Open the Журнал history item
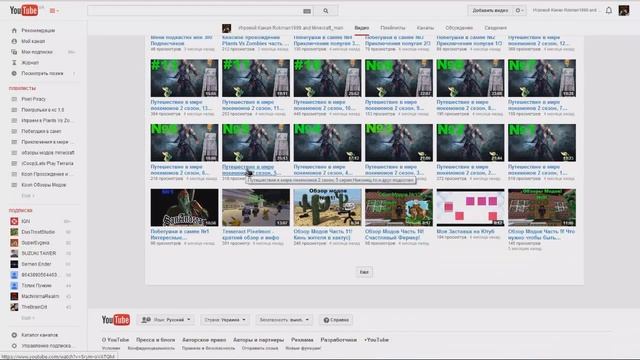The height and width of the screenshot is (360, 640). pos(30,63)
